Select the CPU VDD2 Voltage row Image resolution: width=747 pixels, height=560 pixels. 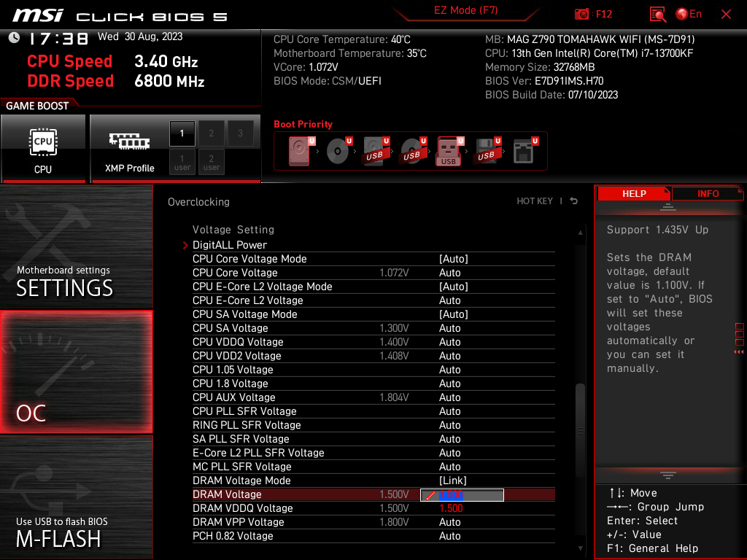(373, 355)
